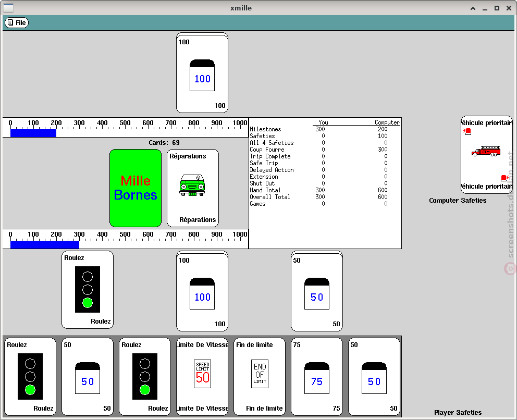The width and height of the screenshot is (517, 420).
Task: Play the 50 card beside first Roulez
Action: click(x=88, y=376)
